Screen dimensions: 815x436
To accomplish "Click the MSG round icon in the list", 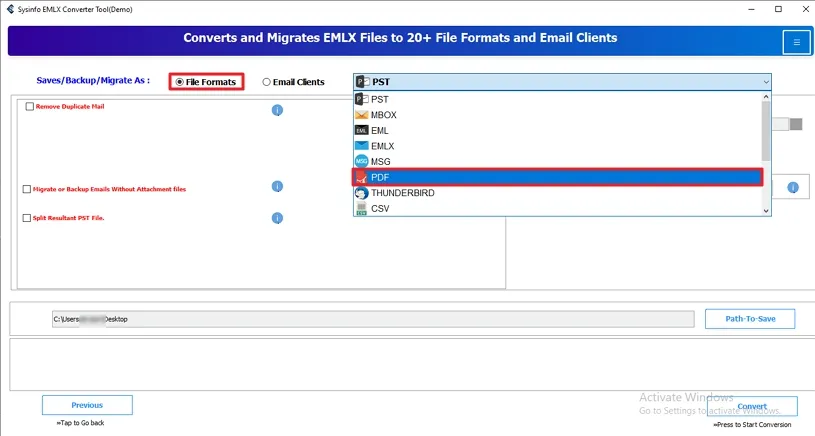I will 362,162.
